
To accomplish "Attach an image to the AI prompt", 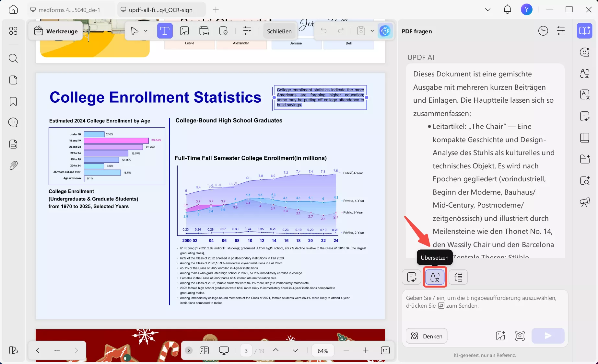I will pos(500,336).
